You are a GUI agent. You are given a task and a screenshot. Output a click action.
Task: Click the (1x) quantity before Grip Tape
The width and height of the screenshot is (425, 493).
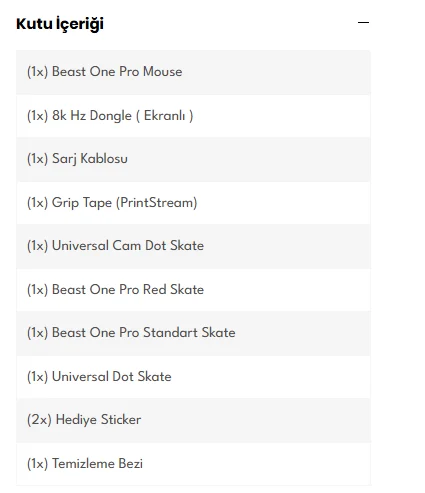pos(37,203)
